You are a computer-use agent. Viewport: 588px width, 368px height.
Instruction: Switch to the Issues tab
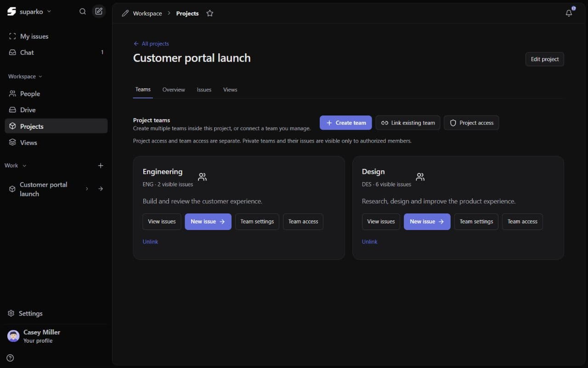pyautogui.click(x=204, y=90)
